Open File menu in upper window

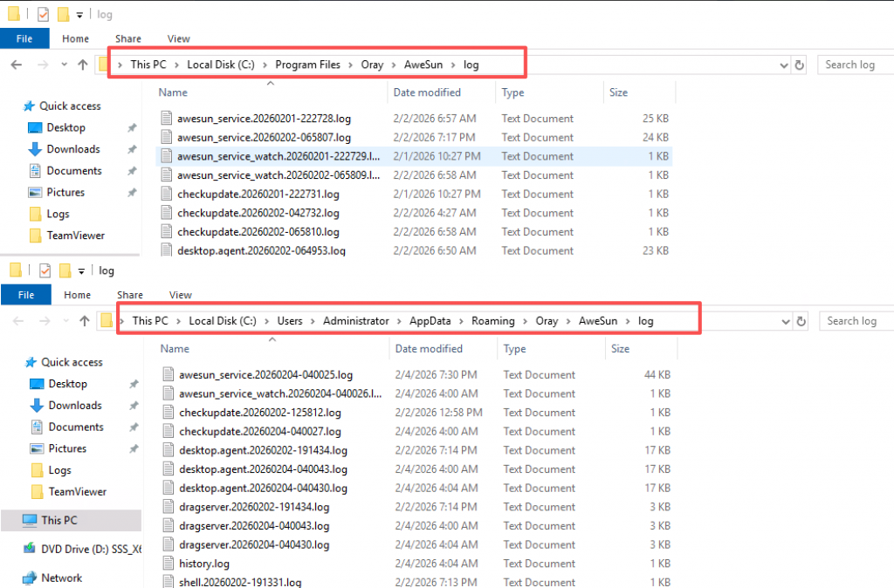tap(24, 38)
